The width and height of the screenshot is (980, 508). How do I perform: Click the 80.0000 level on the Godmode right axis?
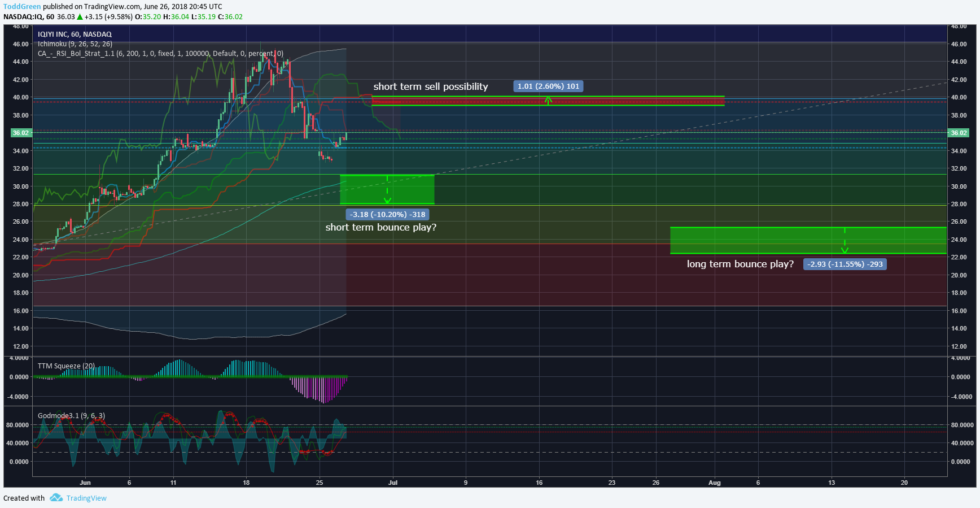click(962, 425)
